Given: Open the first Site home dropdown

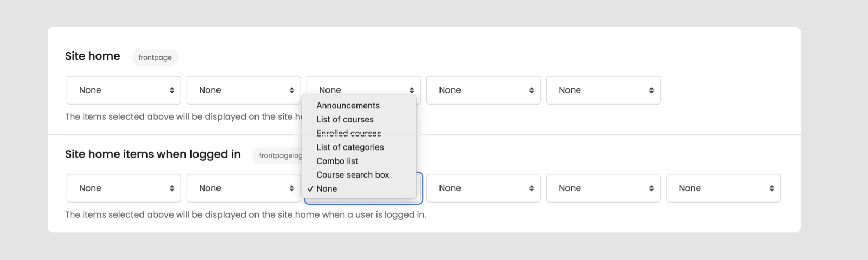Looking at the screenshot, I should [x=124, y=90].
